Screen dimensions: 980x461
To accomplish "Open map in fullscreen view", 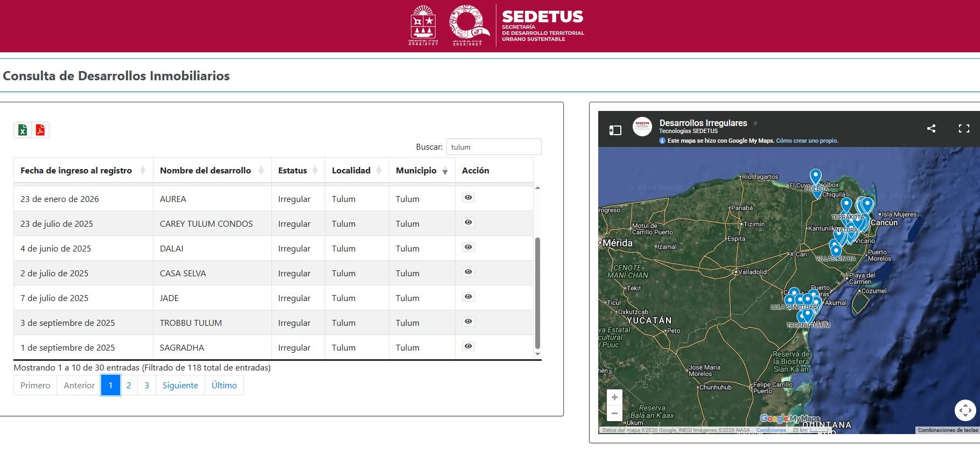I will [963, 128].
